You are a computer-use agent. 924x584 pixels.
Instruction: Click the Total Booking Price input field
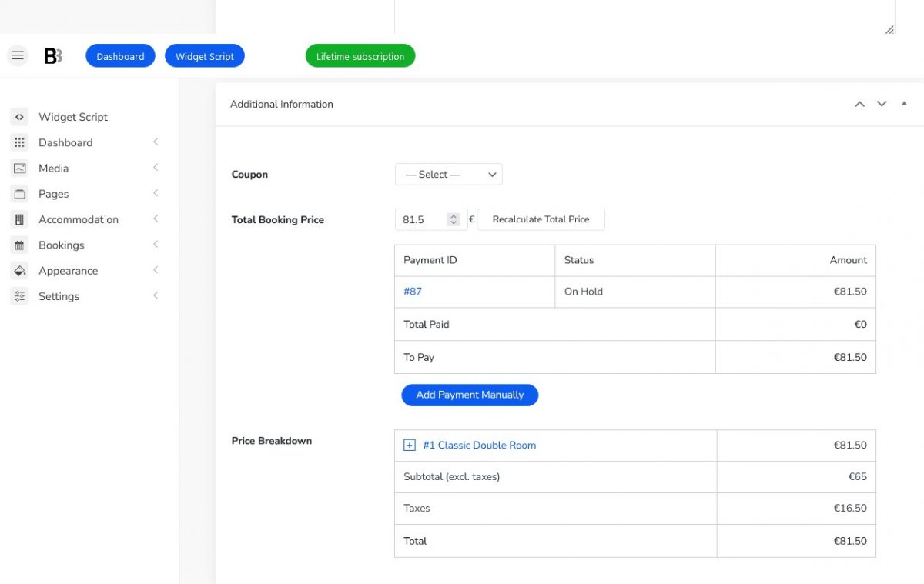coord(423,219)
